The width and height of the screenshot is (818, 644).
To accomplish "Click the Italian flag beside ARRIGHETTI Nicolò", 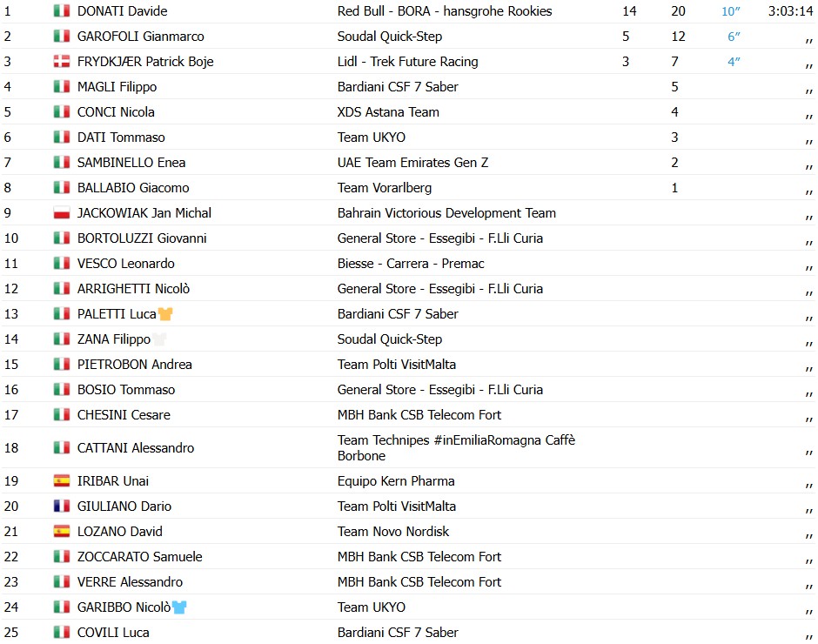I will pos(62,289).
